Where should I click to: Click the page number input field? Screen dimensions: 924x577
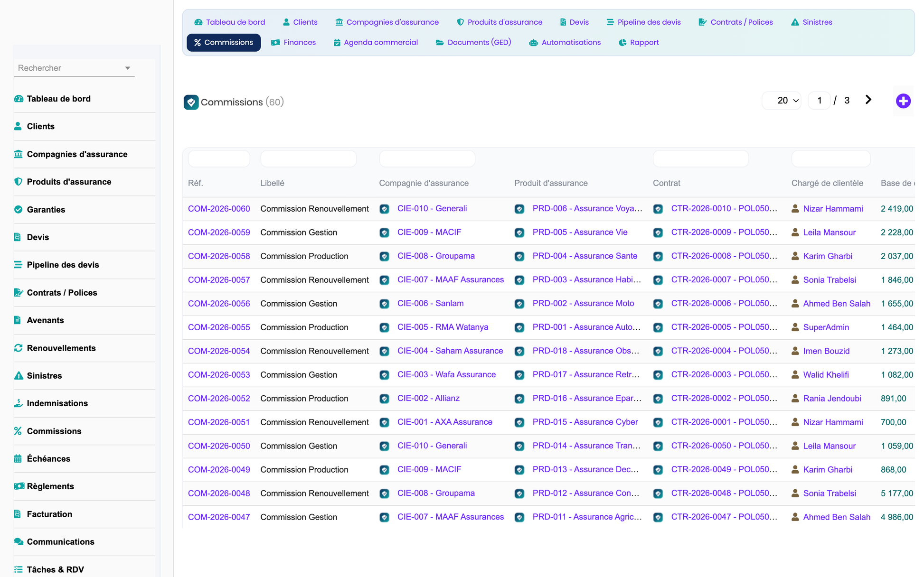(819, 101)
